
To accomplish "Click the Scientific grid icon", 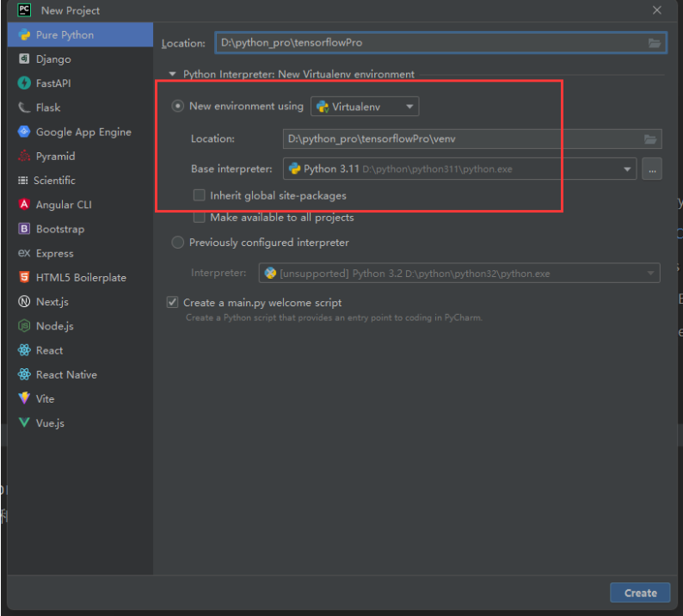I will tap(23, 181).
